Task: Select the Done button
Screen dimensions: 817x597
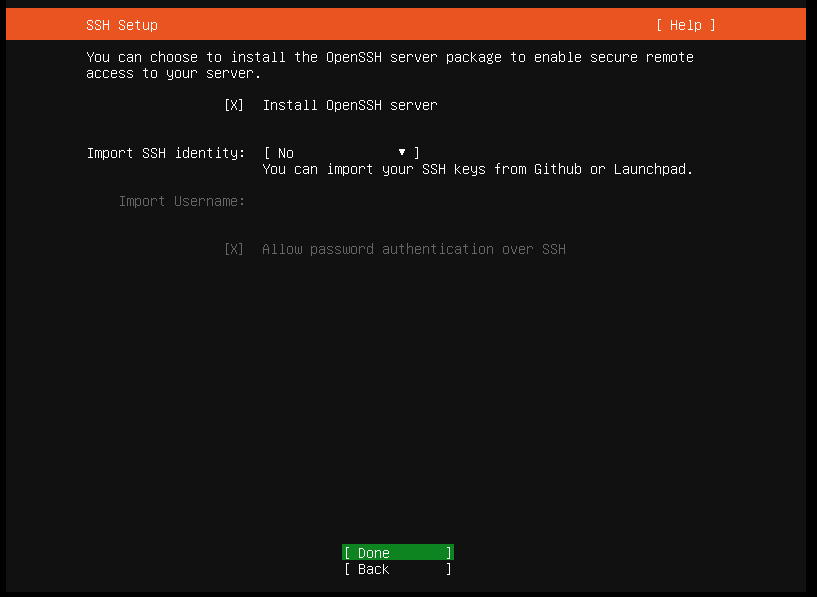Action: click(398, 553)
